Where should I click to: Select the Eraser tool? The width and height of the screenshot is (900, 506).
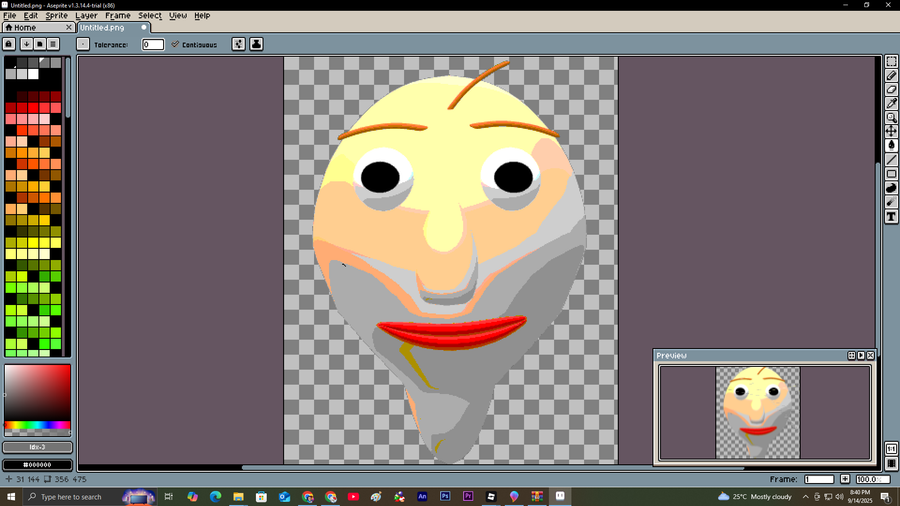(891, 89)
